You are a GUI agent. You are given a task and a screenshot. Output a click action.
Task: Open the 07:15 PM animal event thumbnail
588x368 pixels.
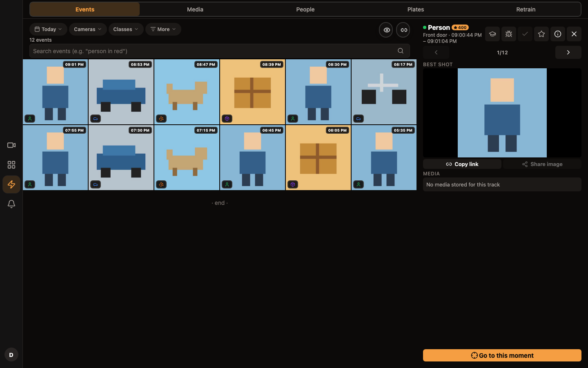point(187,157)
